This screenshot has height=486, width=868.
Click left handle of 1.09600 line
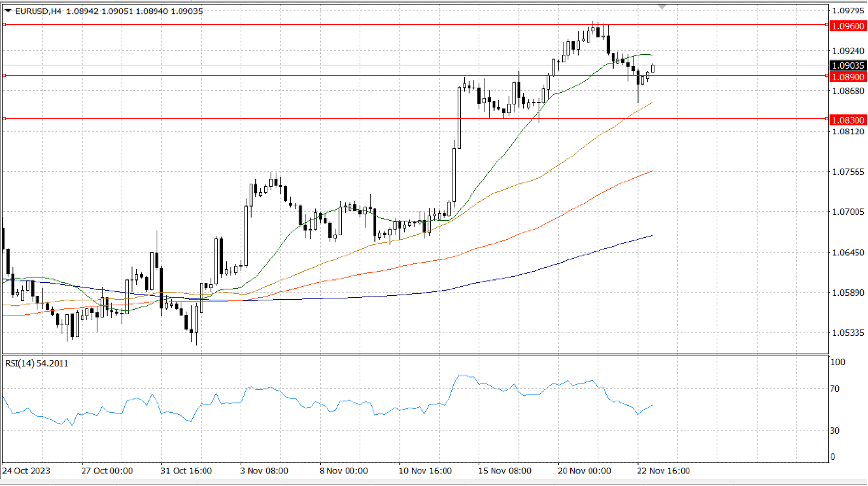pyautogui.click(x=4, y=25)
